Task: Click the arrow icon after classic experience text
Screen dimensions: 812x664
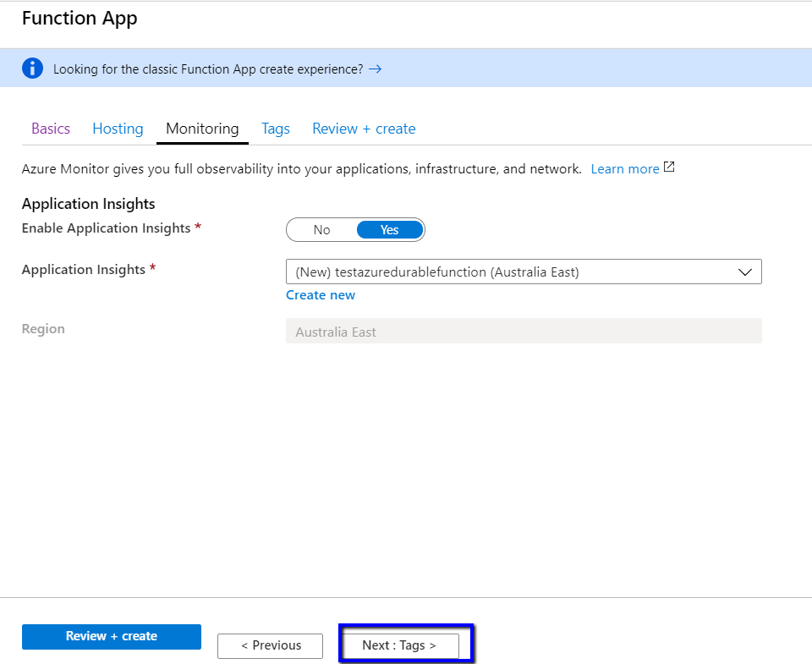Action: (375, 69)
